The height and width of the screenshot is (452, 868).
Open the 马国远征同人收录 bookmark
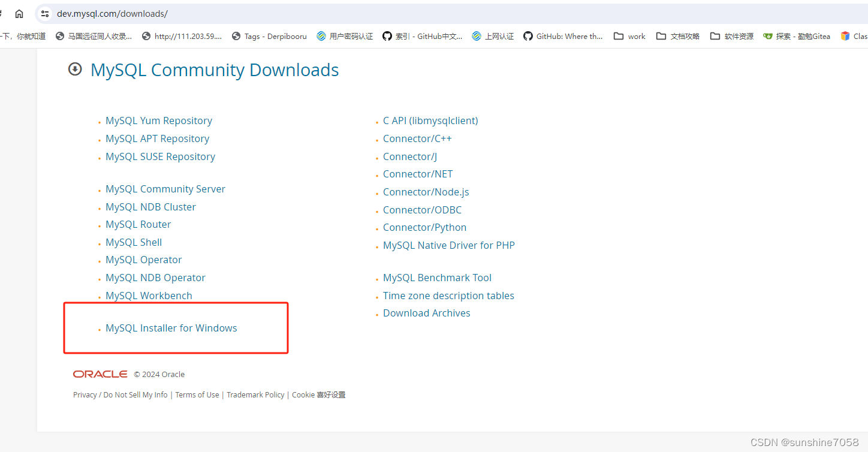pyautogui.click(x=94, y=36)
